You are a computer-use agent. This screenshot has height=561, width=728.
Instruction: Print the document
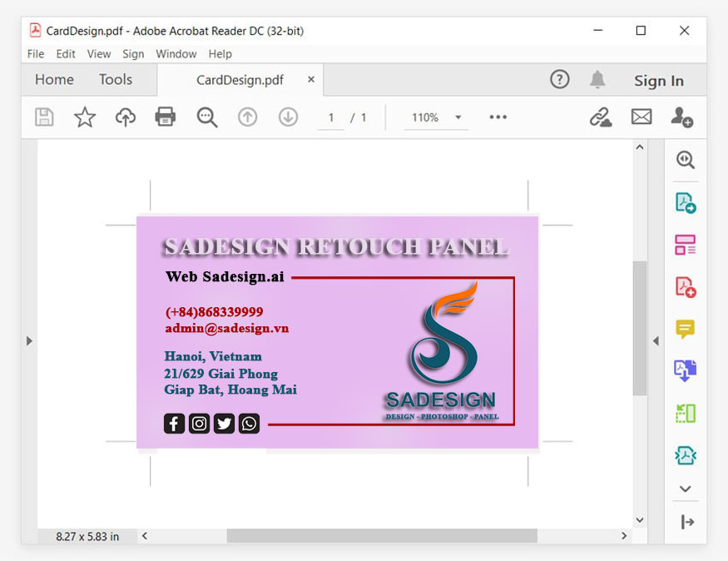pos(166,117)
